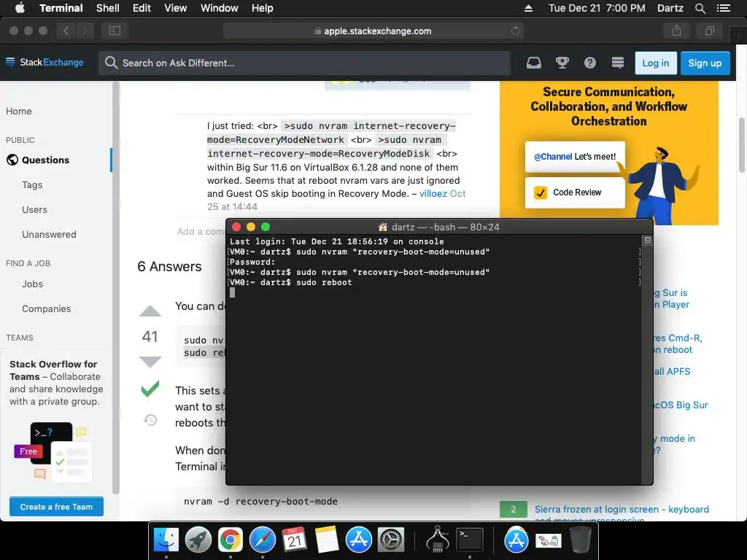Open Safari from the Dock

[263, 540]
